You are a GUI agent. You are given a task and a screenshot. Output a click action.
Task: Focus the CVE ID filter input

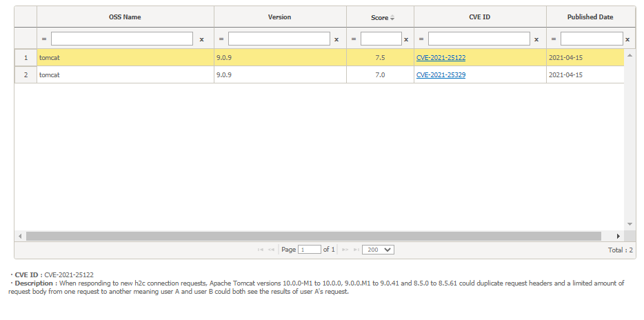click(479, 39)
